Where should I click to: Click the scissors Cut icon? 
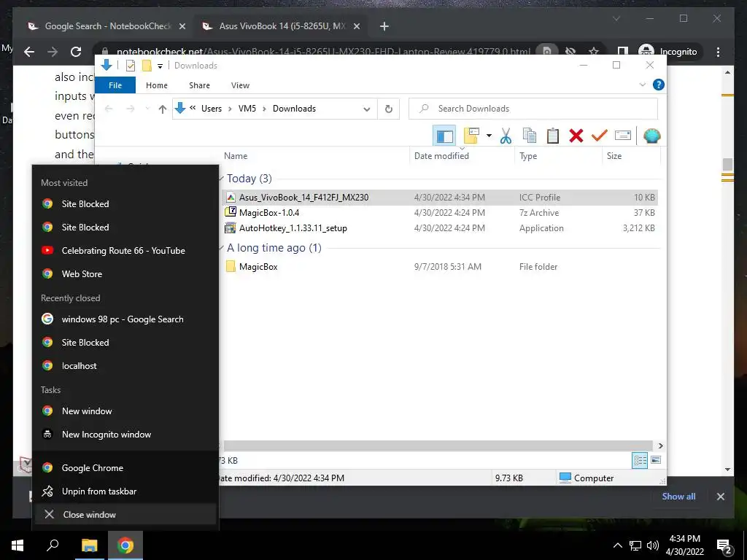pos(506,136)
